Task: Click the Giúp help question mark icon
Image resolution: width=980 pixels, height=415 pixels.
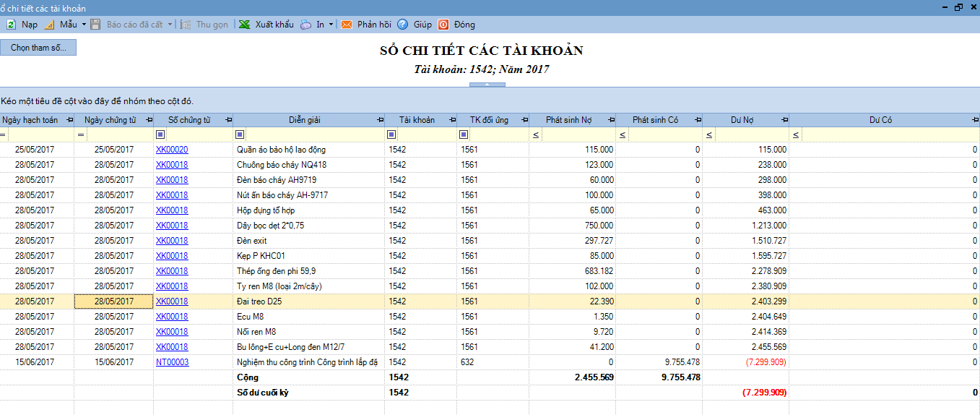Action: [402, 25]
